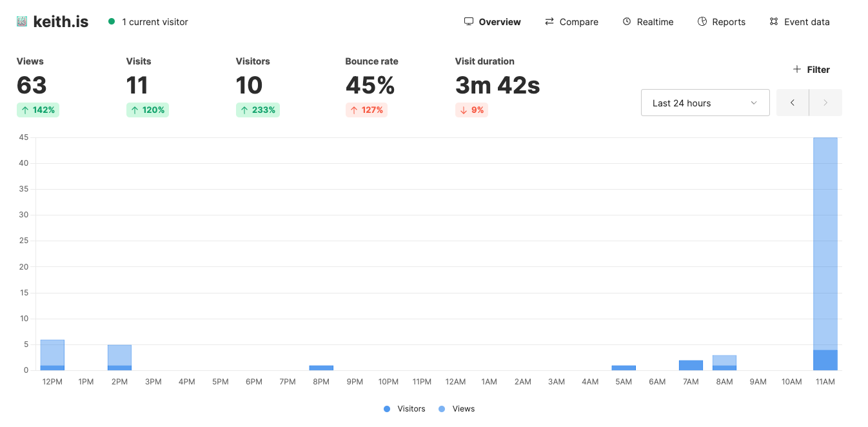
Task: Click the Event data icon
Action: point(773,21)
